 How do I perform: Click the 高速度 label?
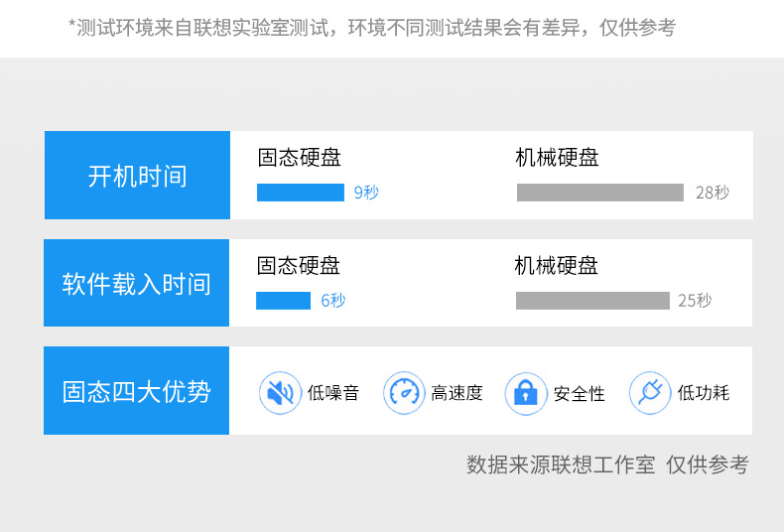click(457, 392)
